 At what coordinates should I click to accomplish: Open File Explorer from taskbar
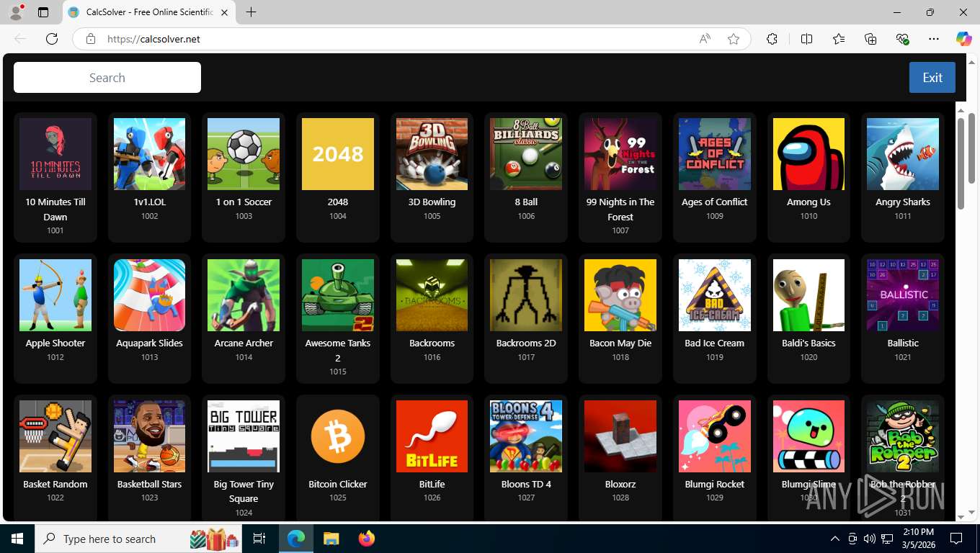331,539
